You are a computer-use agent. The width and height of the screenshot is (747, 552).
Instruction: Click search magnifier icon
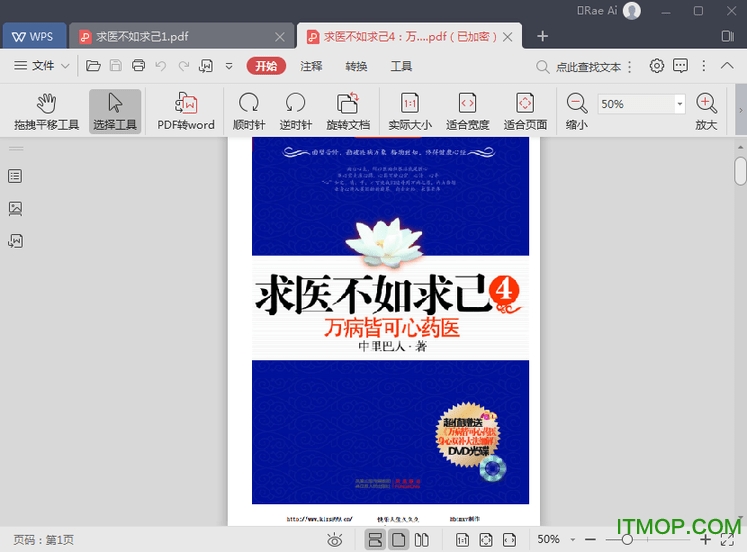[542, 67]
